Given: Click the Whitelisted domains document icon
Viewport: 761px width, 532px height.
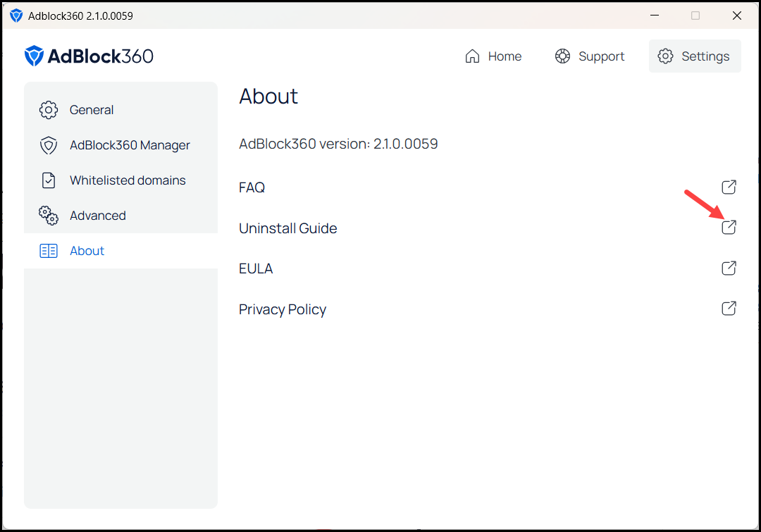Looking at the screenshot, I should [49, 180].
